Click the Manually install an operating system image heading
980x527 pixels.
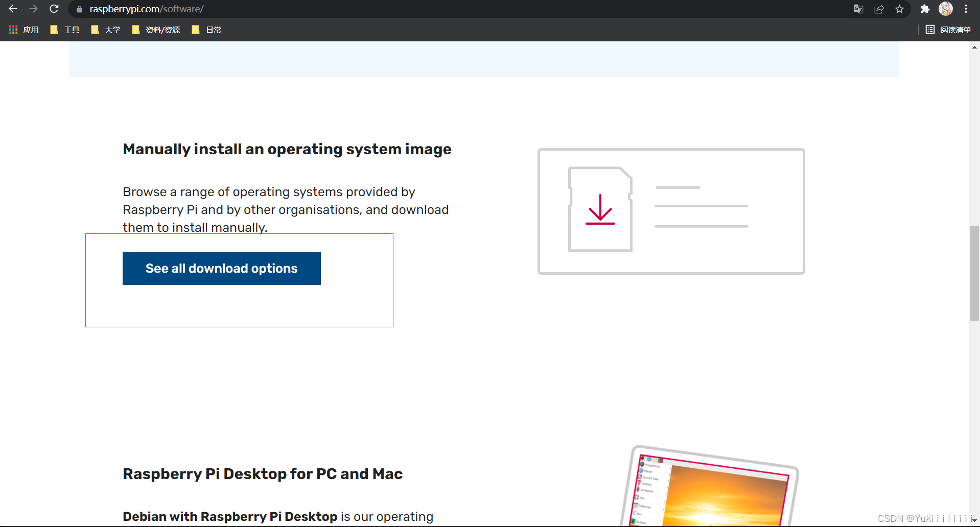[x=287, y=149]
